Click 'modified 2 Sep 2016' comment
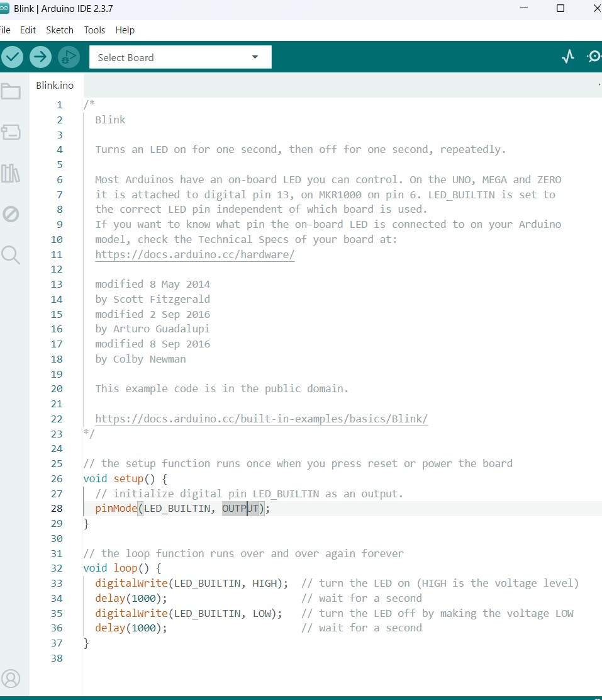This screenshot has height=700, width=602. (x=152, y=314)
